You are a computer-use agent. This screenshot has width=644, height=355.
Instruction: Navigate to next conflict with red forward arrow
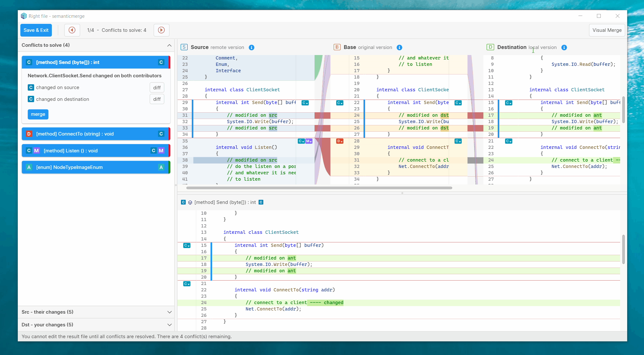click(x=161, y=30)
